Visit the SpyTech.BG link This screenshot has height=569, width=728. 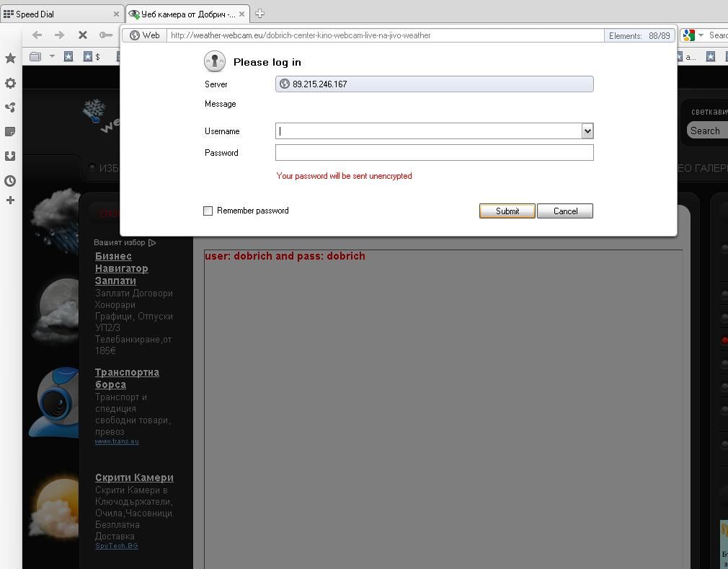(x=117, y=546)
